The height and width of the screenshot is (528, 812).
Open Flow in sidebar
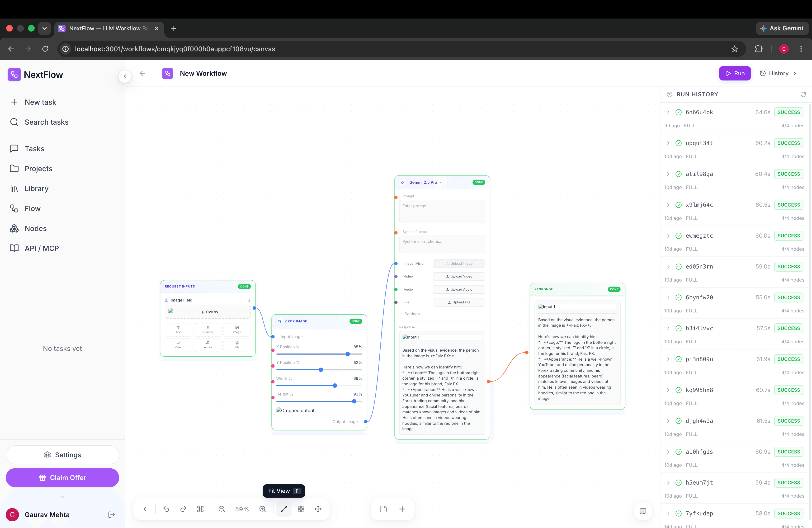[62, 208]
